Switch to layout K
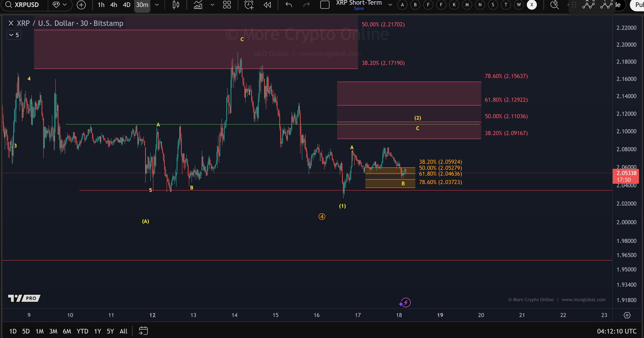 point(454,5)
